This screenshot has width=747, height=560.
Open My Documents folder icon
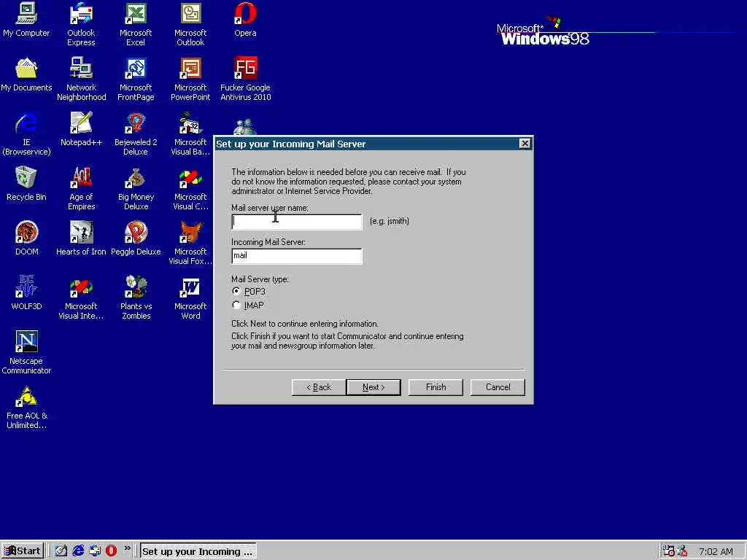26,75
